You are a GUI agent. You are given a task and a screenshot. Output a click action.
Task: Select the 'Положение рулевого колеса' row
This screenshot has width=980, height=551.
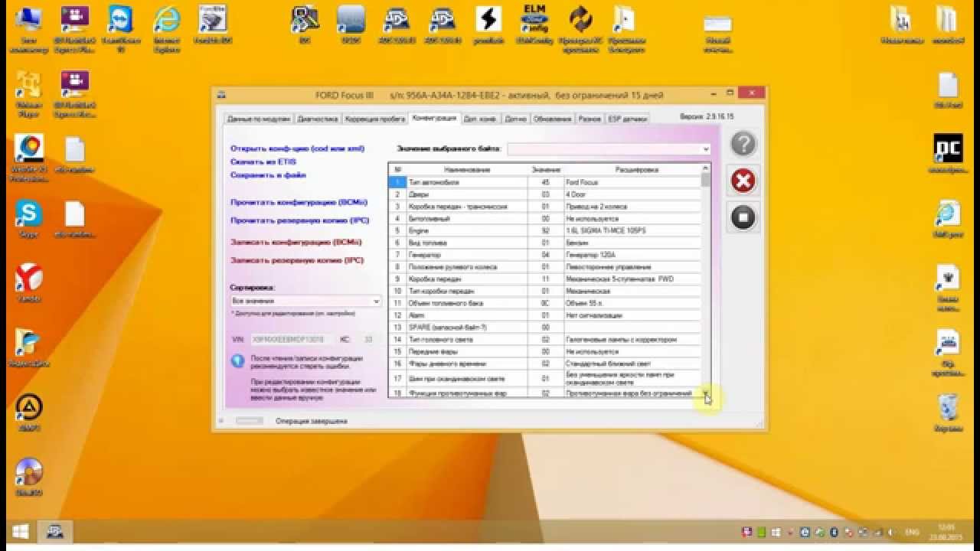tap(544, 267)
